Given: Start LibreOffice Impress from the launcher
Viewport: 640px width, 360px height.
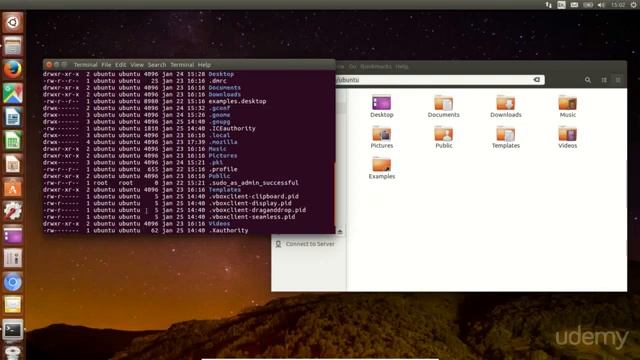Looking at the screenshot, I should click(x=13, y=164).
